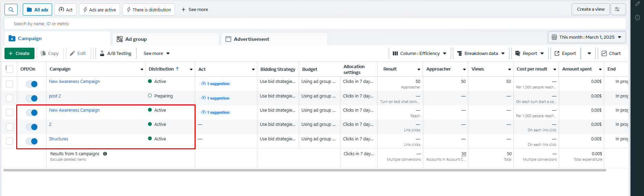Screen dimensions: 644x196
Task: Click the Preparing status of post 2
Action: pos(160,96)
